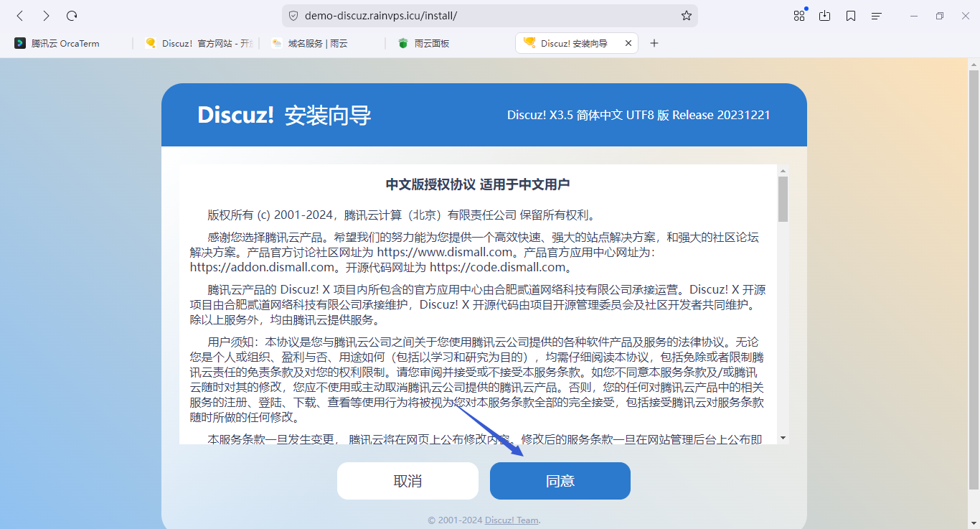Open the Discuz! Team footer link
Viewport: 980px width, 529px height.
(512, 520)
